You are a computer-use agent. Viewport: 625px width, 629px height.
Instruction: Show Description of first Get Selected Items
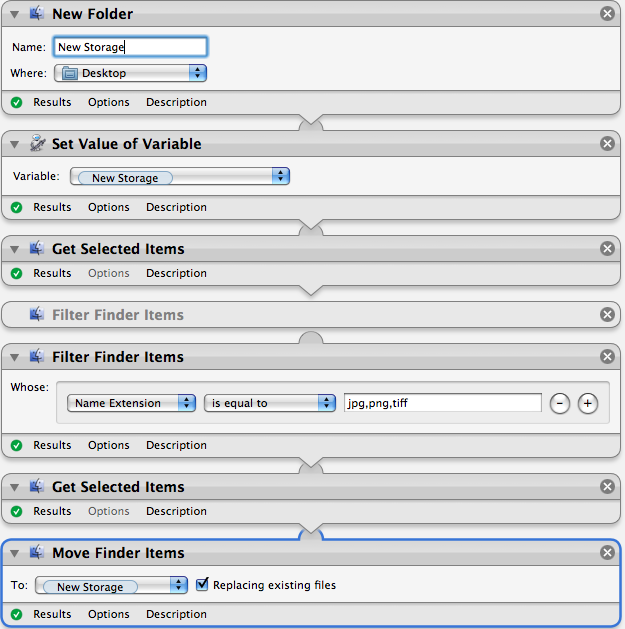click(176, 273)
